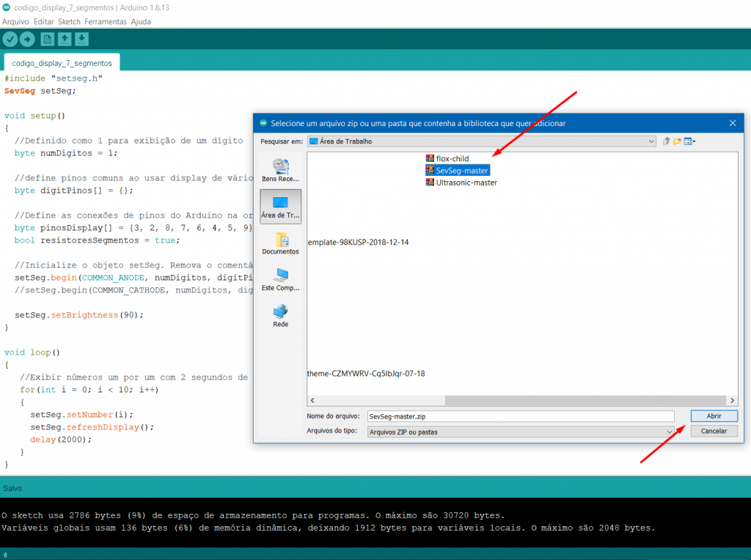
Task: Select the Área de Trabalho sidebar icon
Action: 280,205
